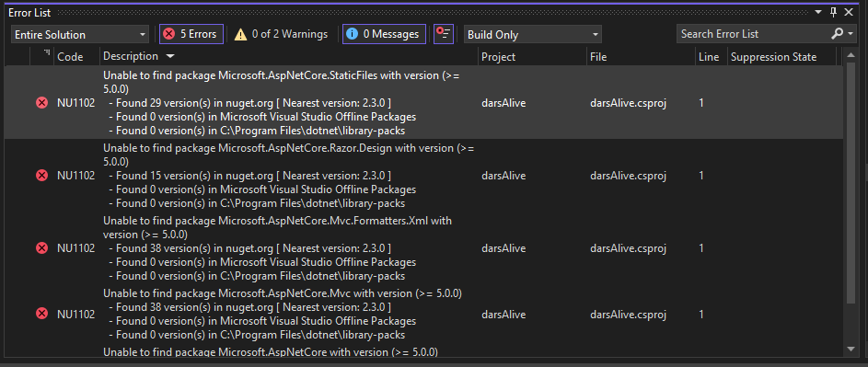Viewport: 868px width, 367px height.
Task: Click the search magnifier icon
Action: pyautogui.click(x=837, y=34)
